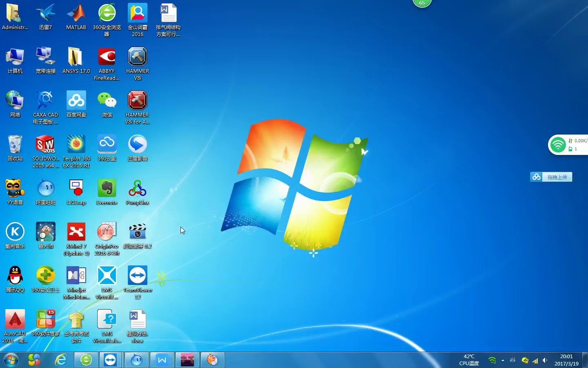The image size is (588, 368).
Task: Open CAXA CAD 电子图板 shortcut
Action: pyautogui.click(x=45, y=108)
